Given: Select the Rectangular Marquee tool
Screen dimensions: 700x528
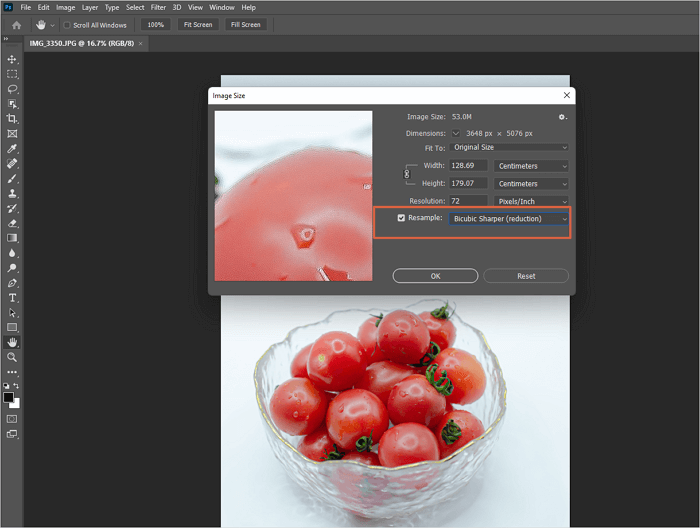Looking at the screenshot, I should tap(12, 74).
